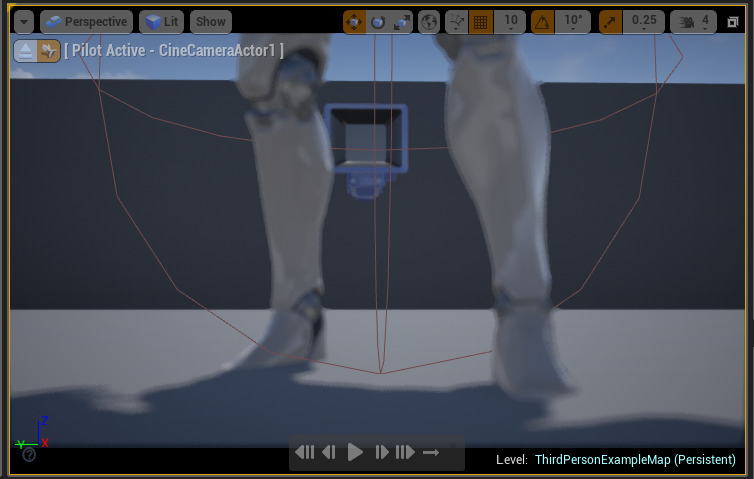Toggle grid snapping on or off
754x479 pixels.
(x=481, y=21)
